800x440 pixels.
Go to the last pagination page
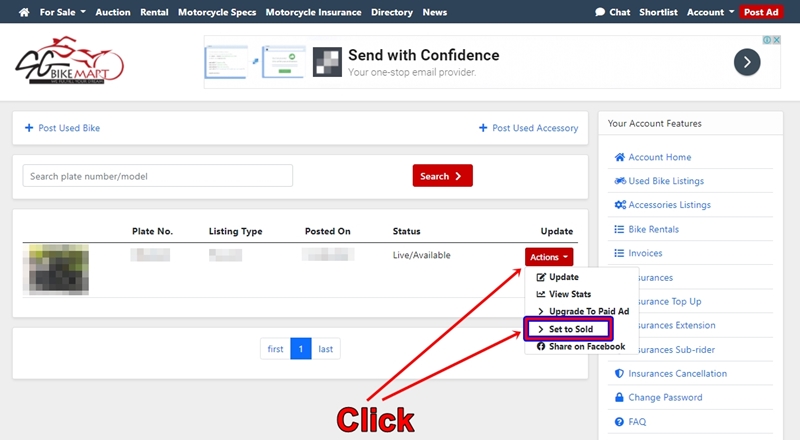point(325,349)
